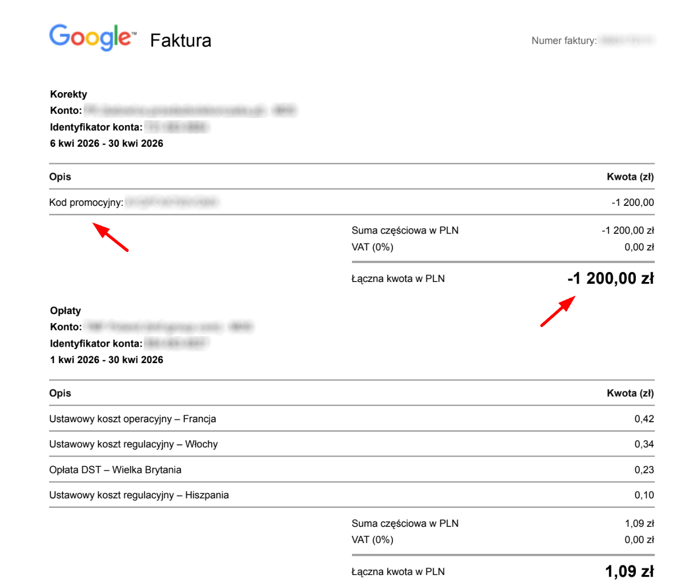Select the bold "-1 200,00 zł" total

pyautogui.click(x=611, y=278)
